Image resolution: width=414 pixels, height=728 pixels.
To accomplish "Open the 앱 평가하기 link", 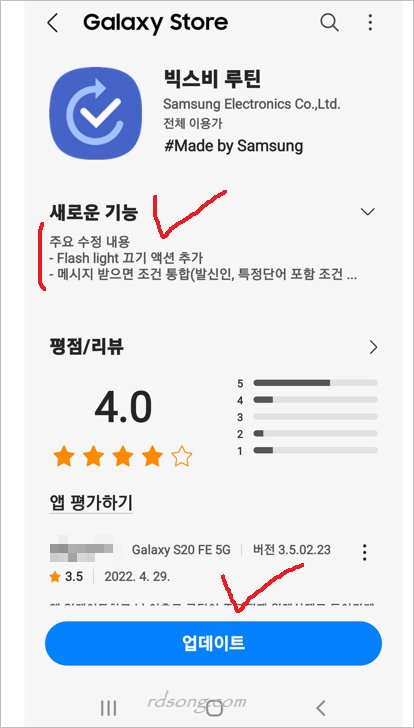I will pos(91,502).
